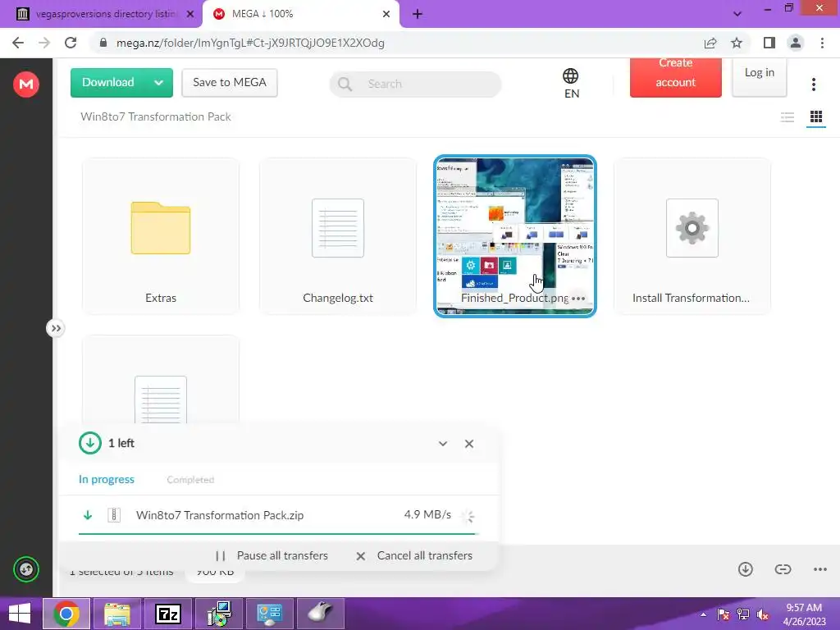Show hidden system tray icons

(703, 614)
